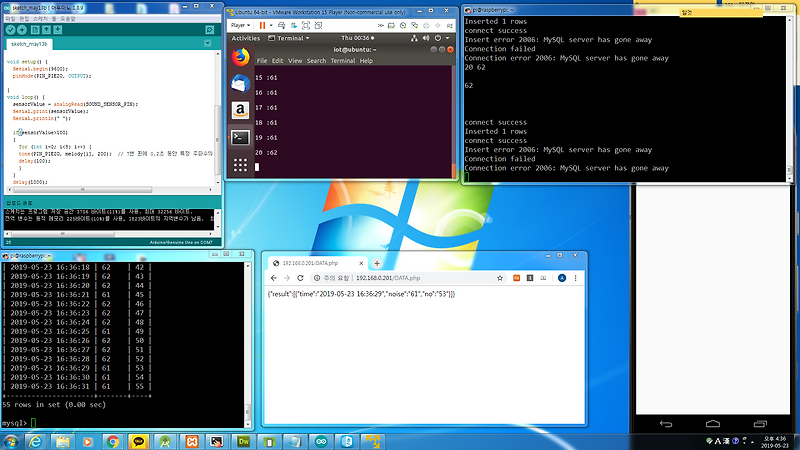The height and width of the screenshot is (450, 800).
Task: Open the Arduino 스케치 (Sketch) menu
Action: 41,18
